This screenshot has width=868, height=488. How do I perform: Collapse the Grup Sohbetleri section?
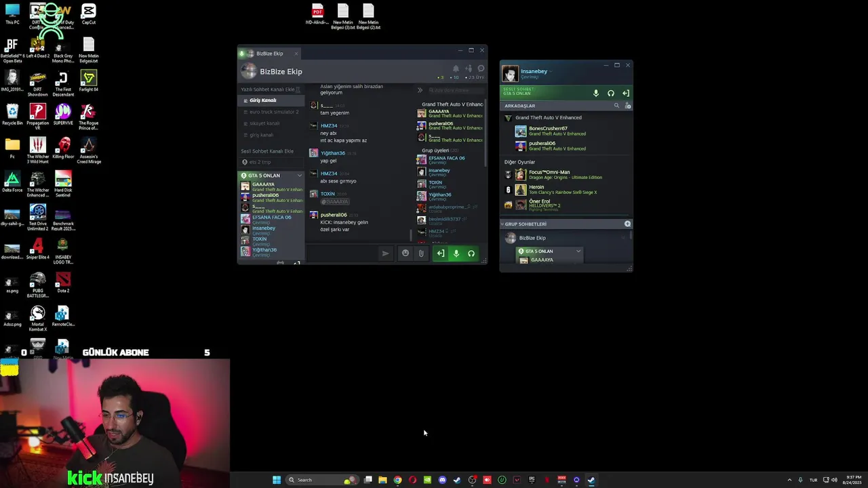pos(502,224)
